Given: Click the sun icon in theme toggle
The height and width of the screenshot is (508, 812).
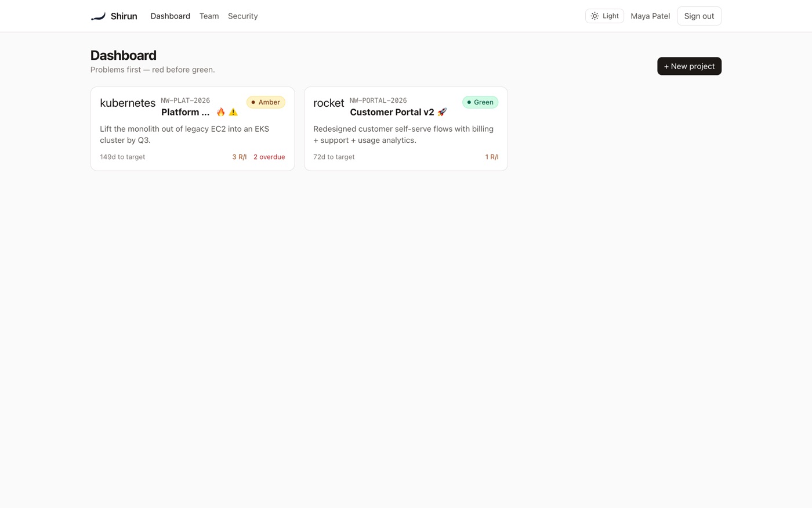Looking at the screenshot, I should pos(594,16).
